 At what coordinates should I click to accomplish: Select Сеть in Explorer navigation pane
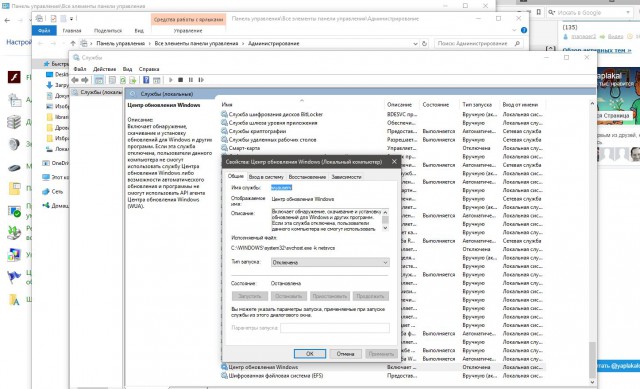click(53, 191)
